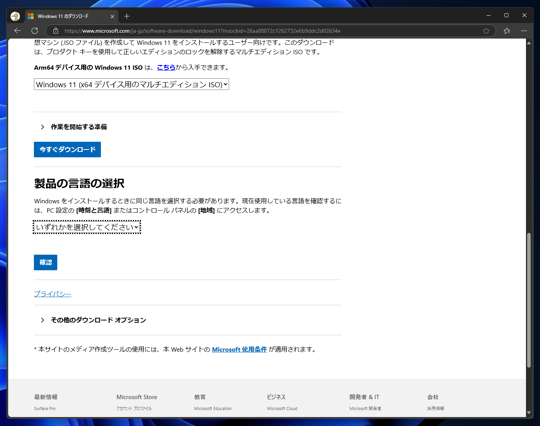Open the Windows 11 x64 ISO edition dropdown
This screenshot has height=426, width=540.
131,84
